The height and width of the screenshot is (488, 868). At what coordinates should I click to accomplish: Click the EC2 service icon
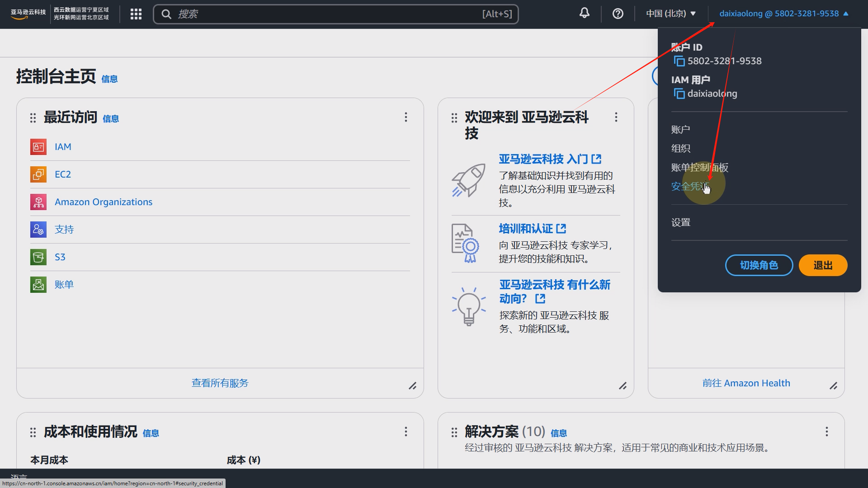(38, 174)
